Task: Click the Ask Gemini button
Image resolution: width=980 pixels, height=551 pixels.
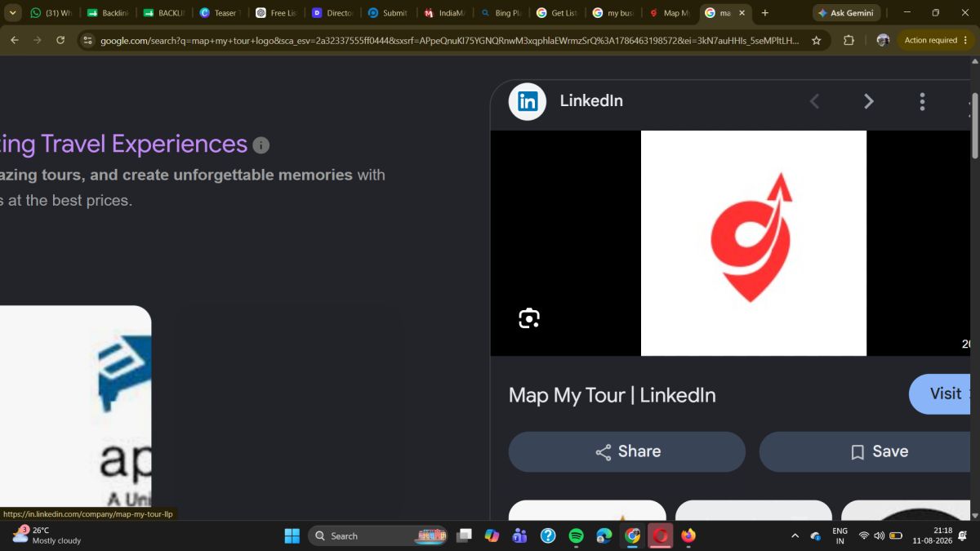Action: click(846, 13)
